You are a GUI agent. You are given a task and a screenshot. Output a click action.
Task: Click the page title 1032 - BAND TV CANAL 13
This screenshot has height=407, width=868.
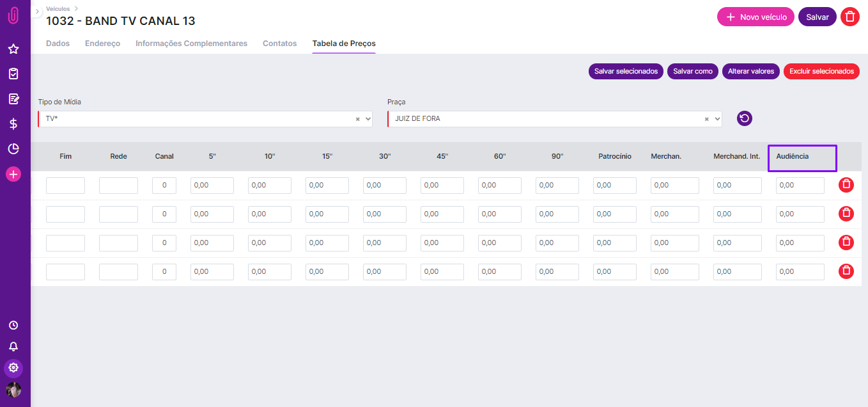point(121,21)
